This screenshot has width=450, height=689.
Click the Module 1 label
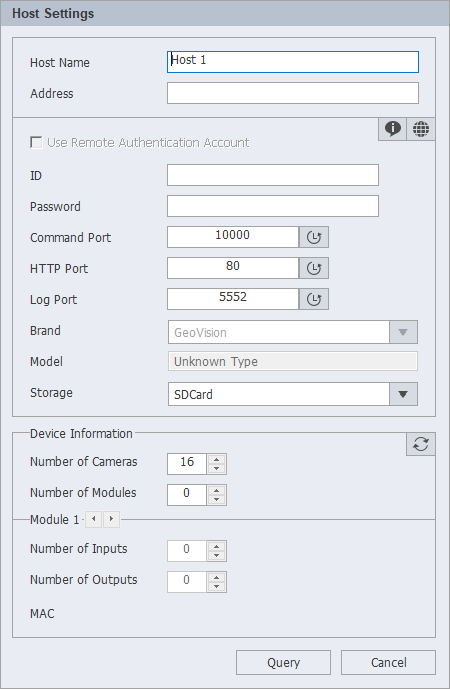pyautogui.click(x=54, y=519)
